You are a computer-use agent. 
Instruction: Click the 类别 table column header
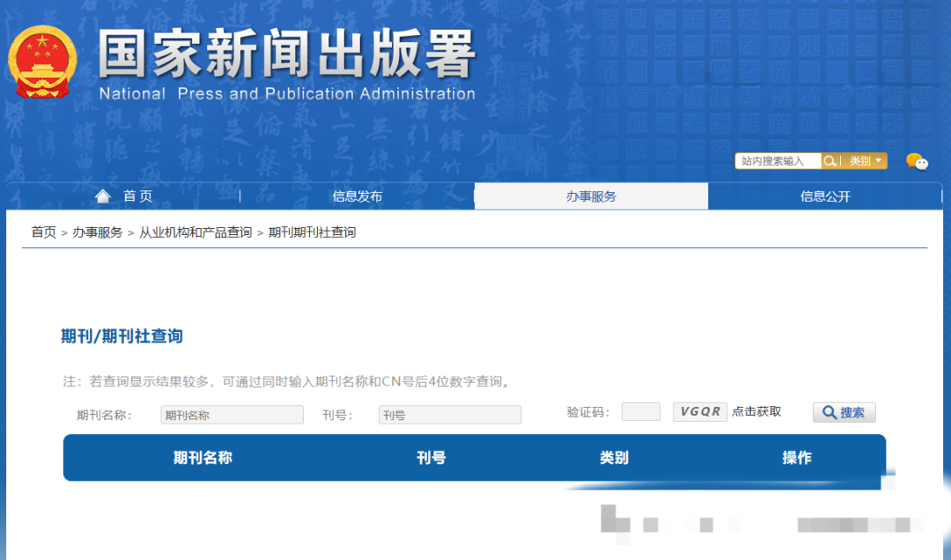pos(614,458)
